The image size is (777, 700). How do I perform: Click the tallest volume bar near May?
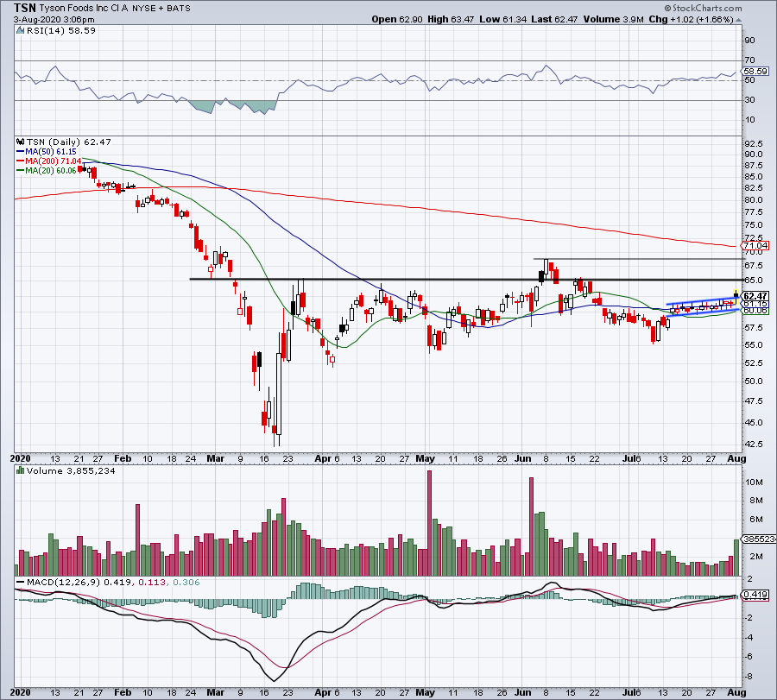(429, 523)
